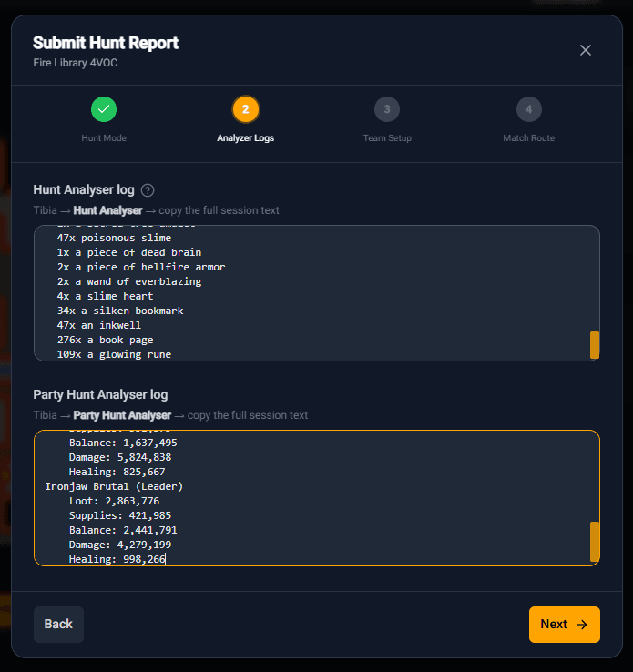Image resolution: width=633 pixels, height=672 pixels.
Task: Place cursor on "Healing: 998,266" line
Action: tap(117, 559)
